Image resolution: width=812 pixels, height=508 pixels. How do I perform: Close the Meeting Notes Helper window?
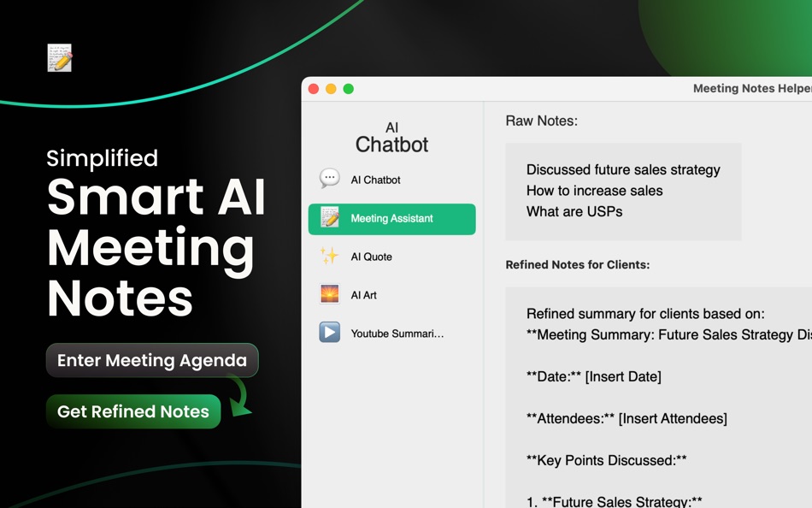pyautogui.click(x=314, y=89)
